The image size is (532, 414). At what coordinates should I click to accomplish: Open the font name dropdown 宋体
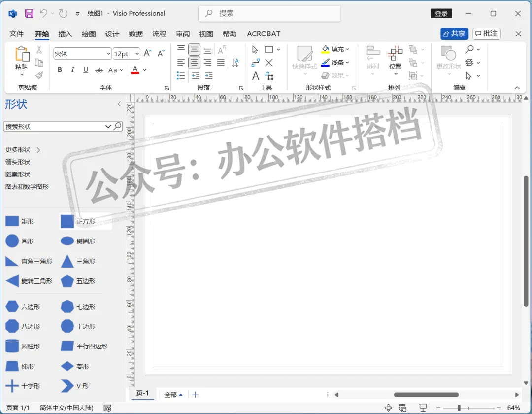pos(108,54)
